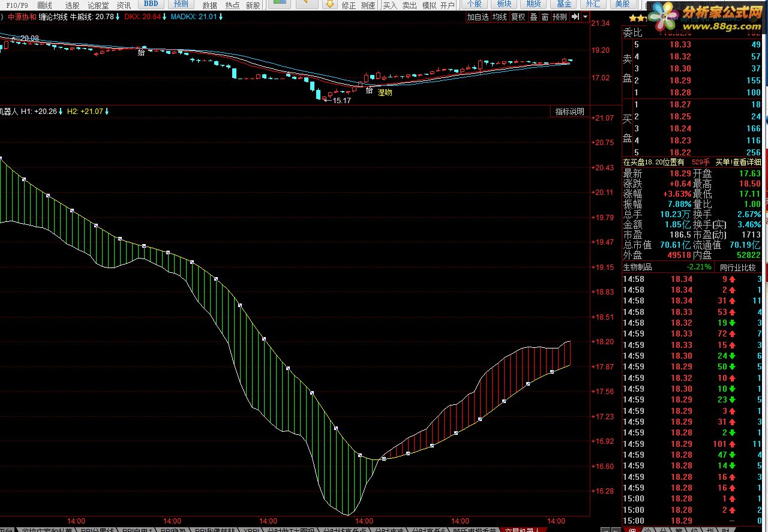Open the 资讯 menu
Screen dimensions: 768x532
(124, 5)
